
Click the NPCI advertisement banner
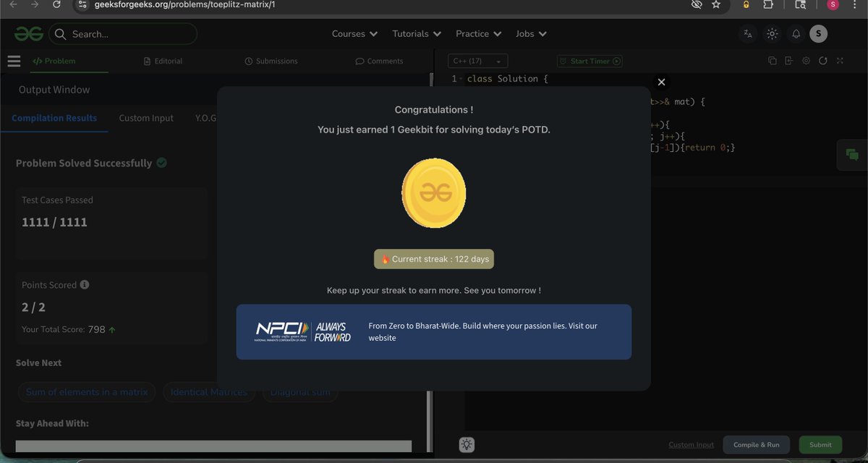434,332
